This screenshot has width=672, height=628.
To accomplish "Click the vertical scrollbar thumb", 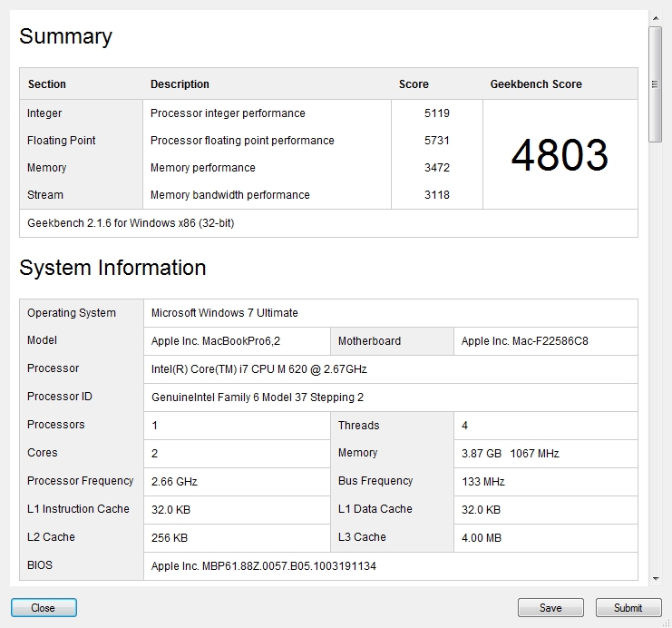I will pos(655,83).
